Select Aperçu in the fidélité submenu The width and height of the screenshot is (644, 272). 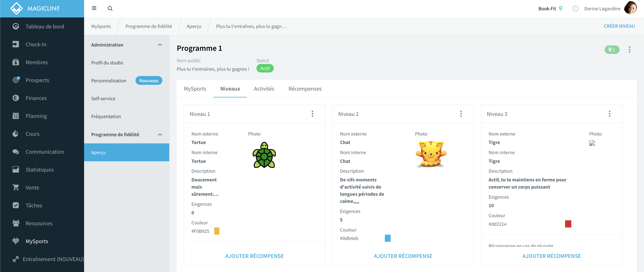tap(127, 152)
